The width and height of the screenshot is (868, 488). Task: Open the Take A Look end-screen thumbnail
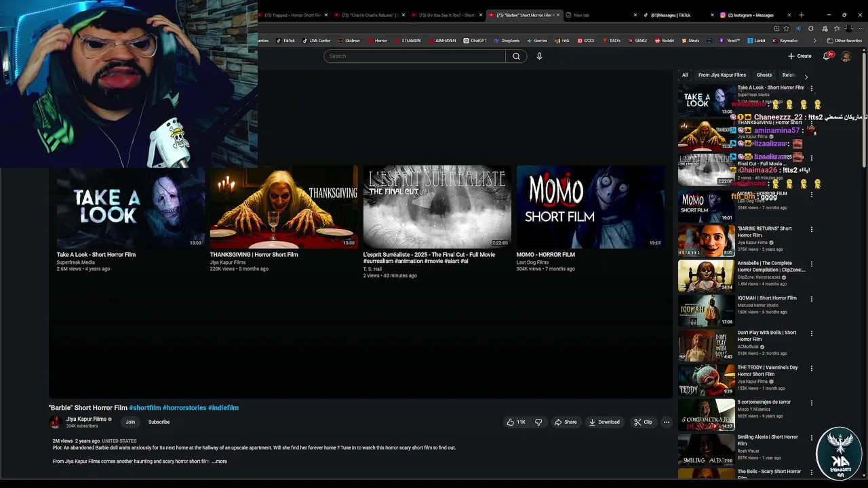tap(130, 207)
